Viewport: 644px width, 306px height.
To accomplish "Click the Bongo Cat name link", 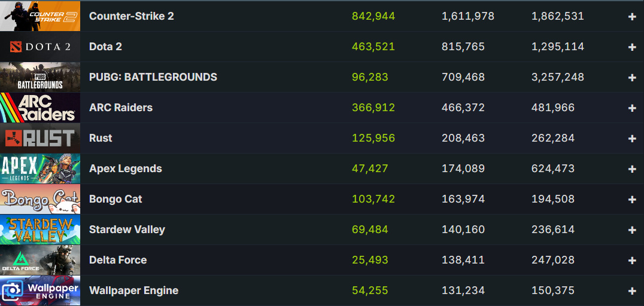I will (x=116, y=199).
